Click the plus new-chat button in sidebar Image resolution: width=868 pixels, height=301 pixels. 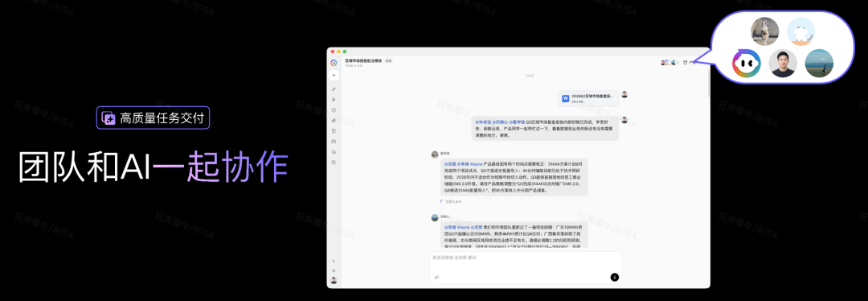[x=334, y=75]
